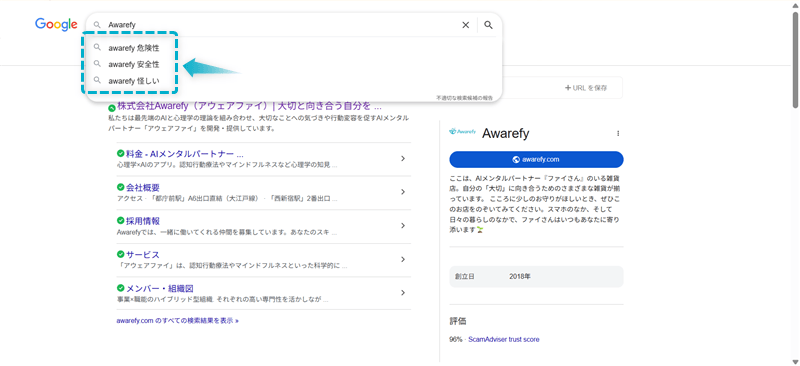The image size is (800, 366).
Task: Click magnifier icon beside awarefy 怪しい
Action: pyautogui.click(x=97, y=81)
